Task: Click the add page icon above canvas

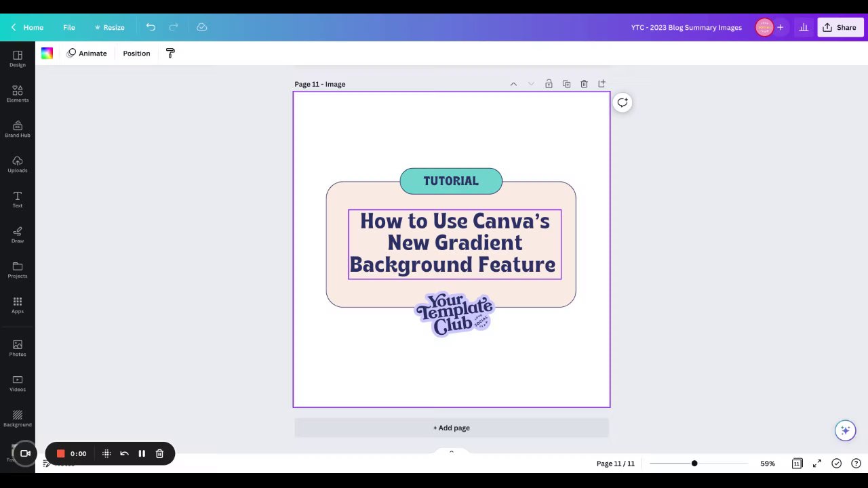Action: [x=601, y=84]
